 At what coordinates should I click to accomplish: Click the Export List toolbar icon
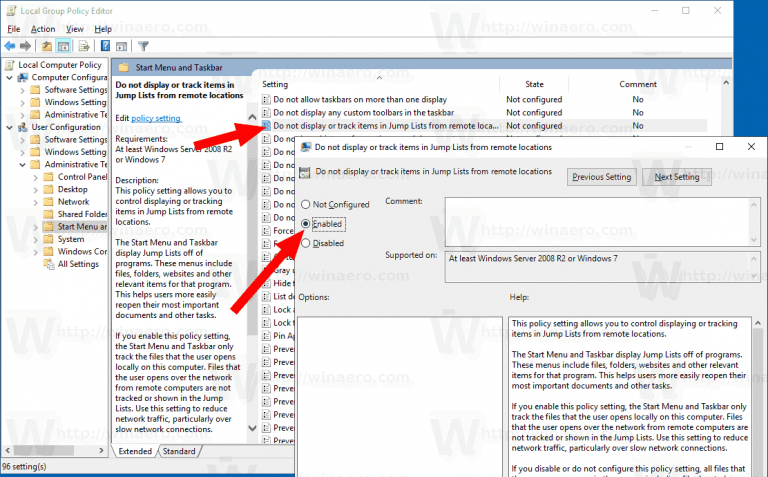point(84,46)
